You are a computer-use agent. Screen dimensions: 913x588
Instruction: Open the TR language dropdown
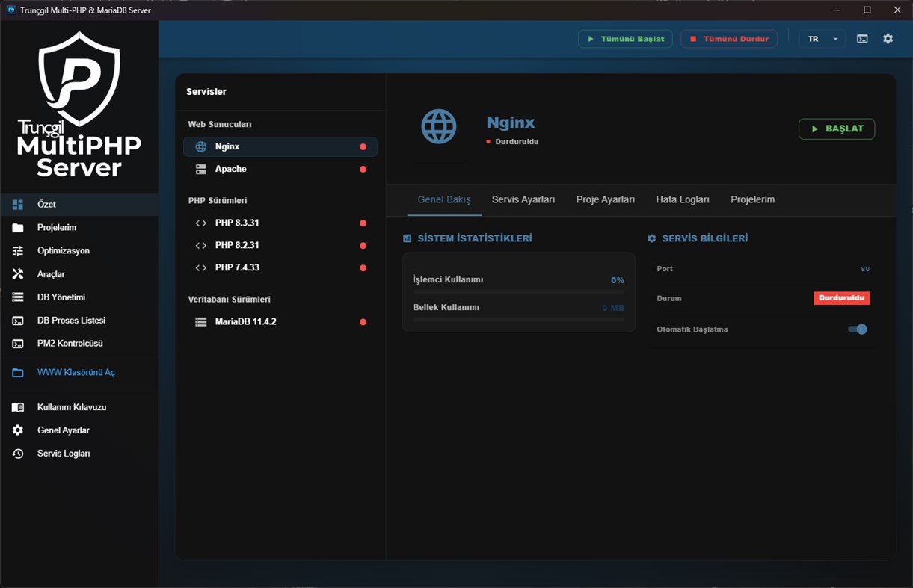(823, 39)
